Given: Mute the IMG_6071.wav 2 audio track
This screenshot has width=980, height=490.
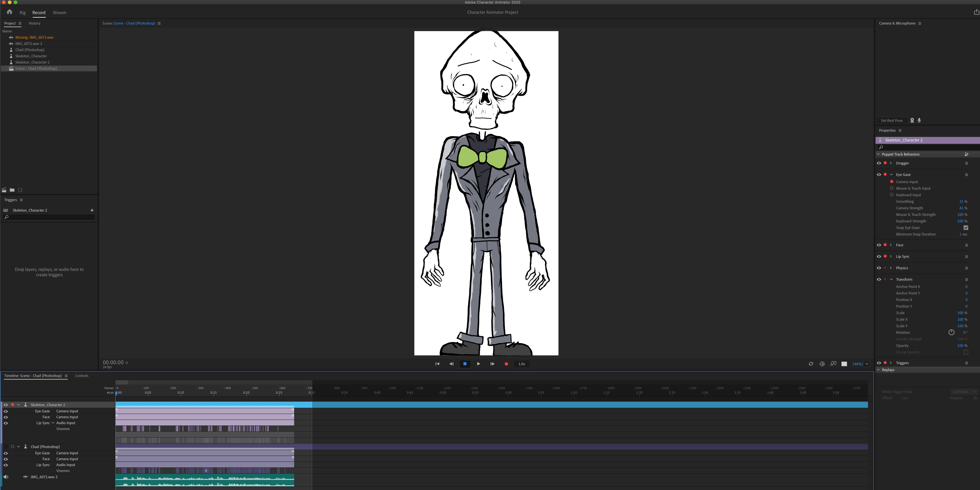Looking at the screenshot, I should tap(6, 477).
